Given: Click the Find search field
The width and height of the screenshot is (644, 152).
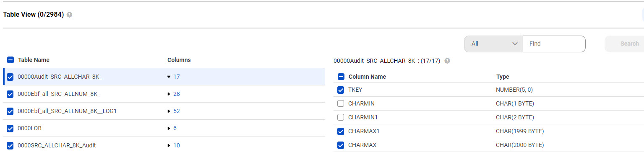Looking at the screenshot, I should pos(554,44).
